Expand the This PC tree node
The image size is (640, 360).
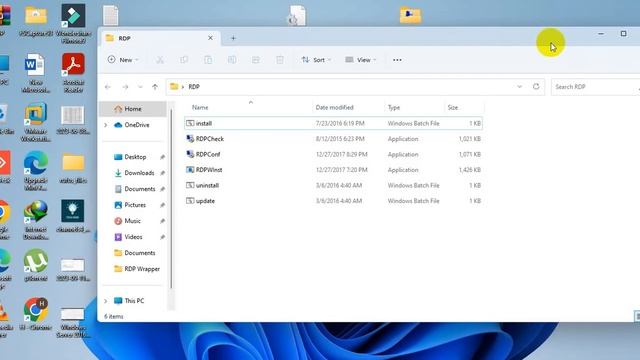[x=106, y=301]
